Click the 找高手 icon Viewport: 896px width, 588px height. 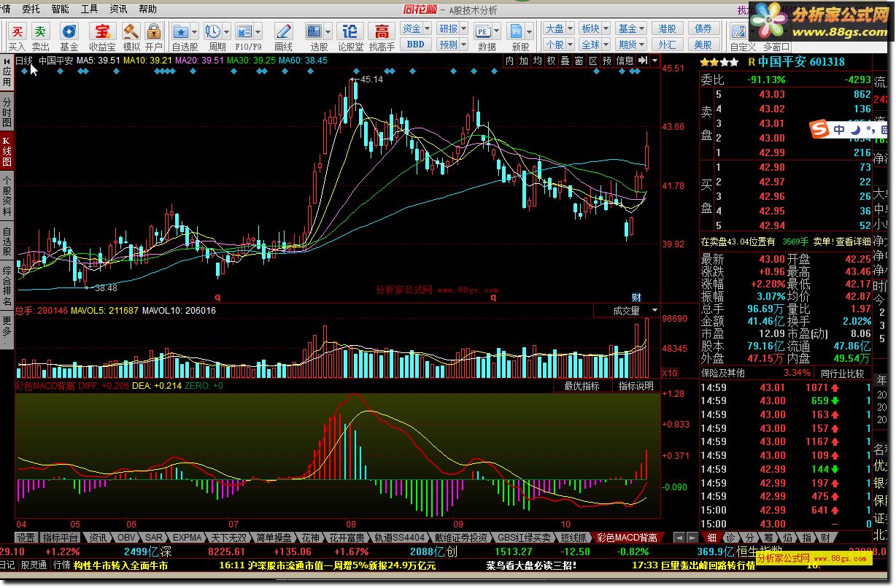(x=382, y=31)
